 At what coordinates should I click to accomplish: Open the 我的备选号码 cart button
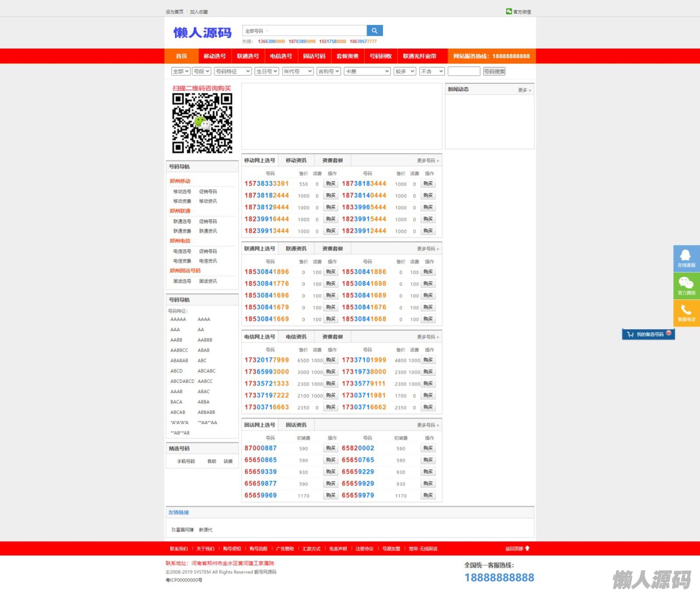pos(648,334)
